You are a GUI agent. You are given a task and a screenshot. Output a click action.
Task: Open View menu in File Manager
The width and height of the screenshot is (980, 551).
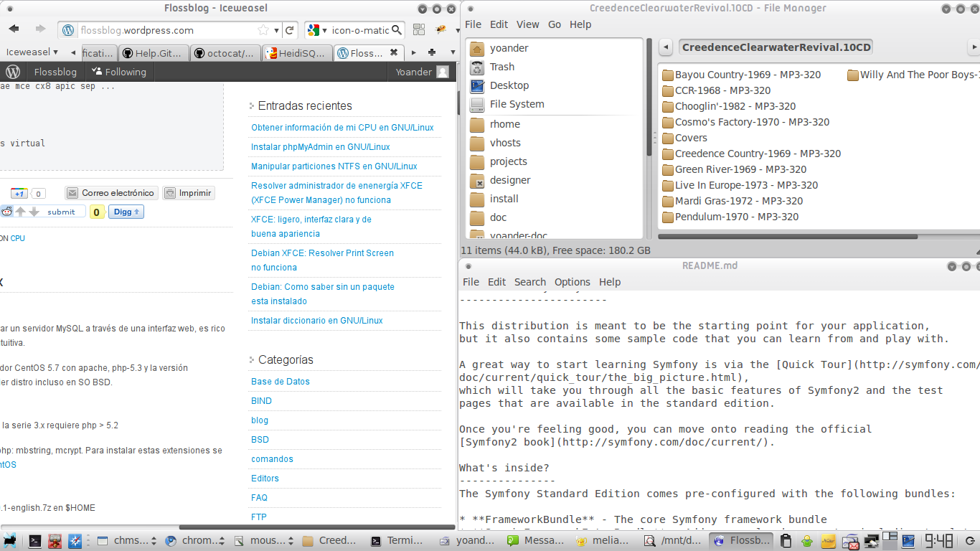pyautogui.click(x=527, y=24)
